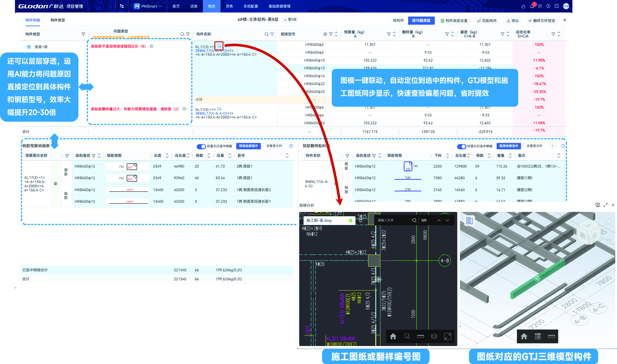Image resolution: width=617 pixels, height=364 pixels.
Task: Toggle 仅显示已选中明细 in the 钢筋预算明细表 panel
Action: click(x=201, y=146)
